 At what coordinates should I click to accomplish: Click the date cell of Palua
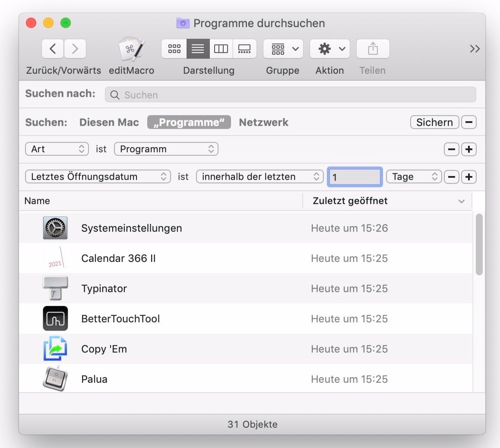349,379
